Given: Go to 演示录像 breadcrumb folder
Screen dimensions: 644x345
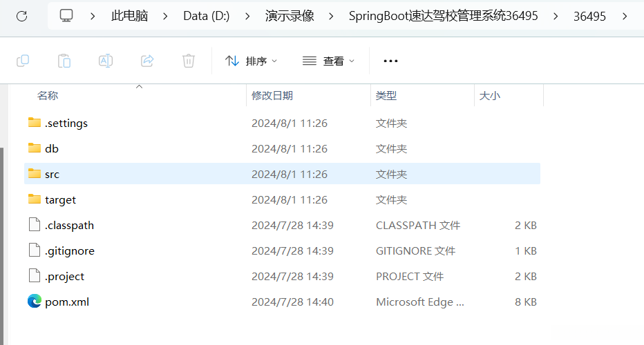Looking at the screenshot, I should (x=290, y=15).
